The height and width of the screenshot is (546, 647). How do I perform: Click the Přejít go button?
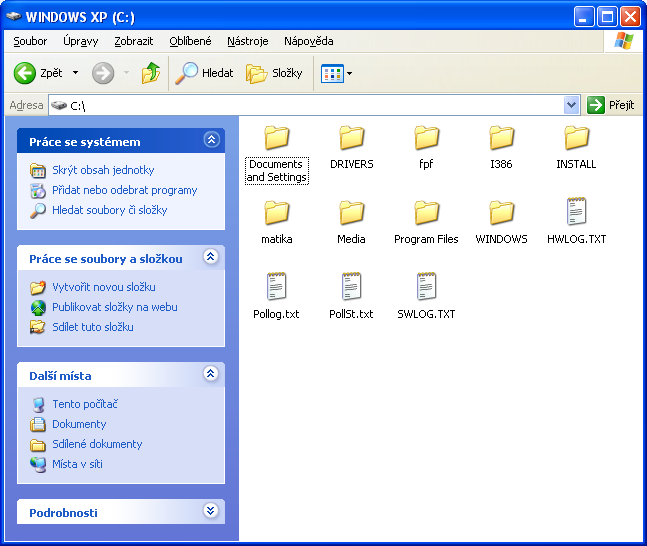(x=611, y=105)
